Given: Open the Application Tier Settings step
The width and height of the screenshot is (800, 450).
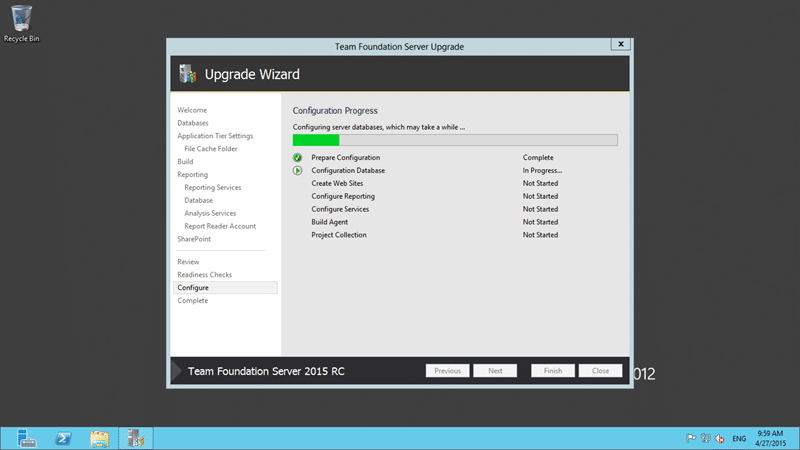Looking at the screenshot, I should [x=215, y=136].
